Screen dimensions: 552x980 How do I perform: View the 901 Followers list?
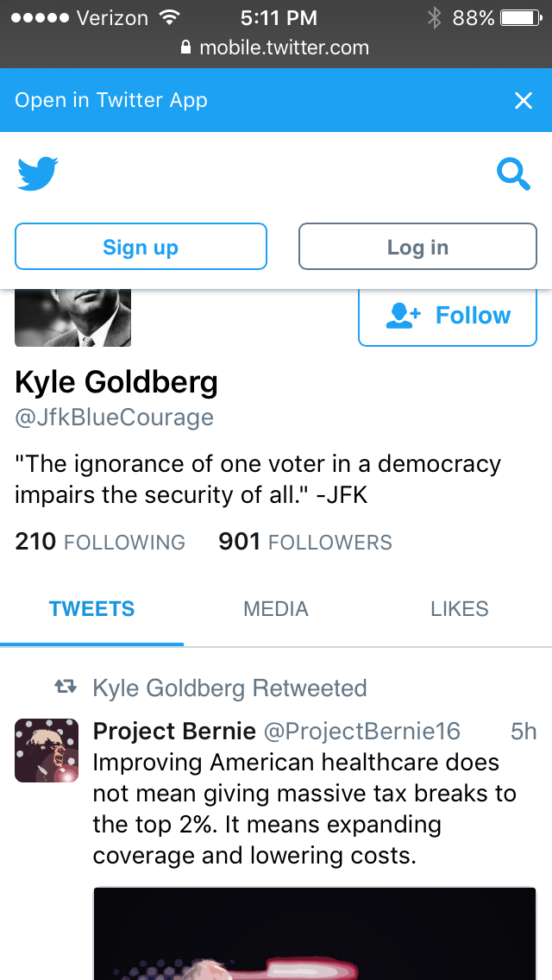[305, 542]
